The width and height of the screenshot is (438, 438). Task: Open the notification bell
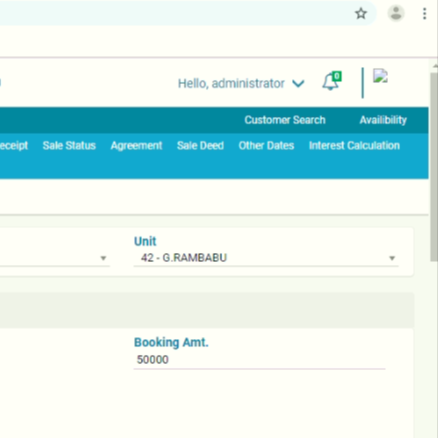coord(330,82)
